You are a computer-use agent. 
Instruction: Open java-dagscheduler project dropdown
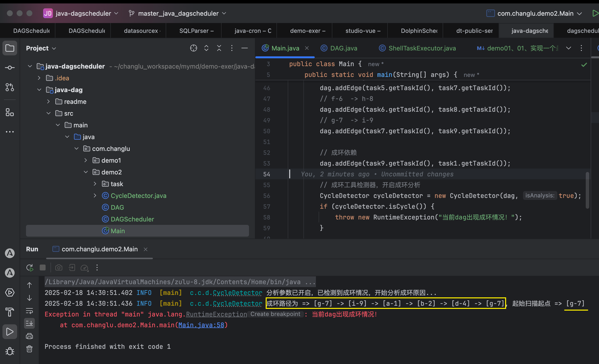(x=81, y=13)
